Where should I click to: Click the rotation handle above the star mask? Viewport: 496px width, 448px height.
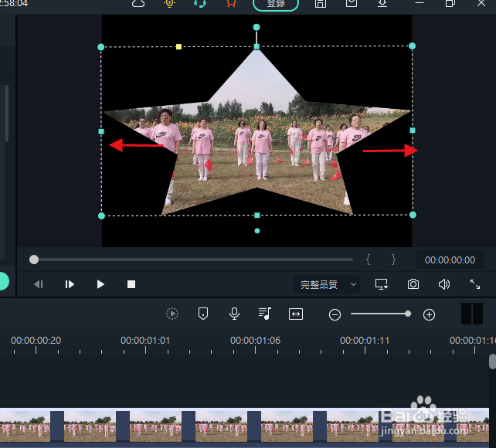coord(256,28)
